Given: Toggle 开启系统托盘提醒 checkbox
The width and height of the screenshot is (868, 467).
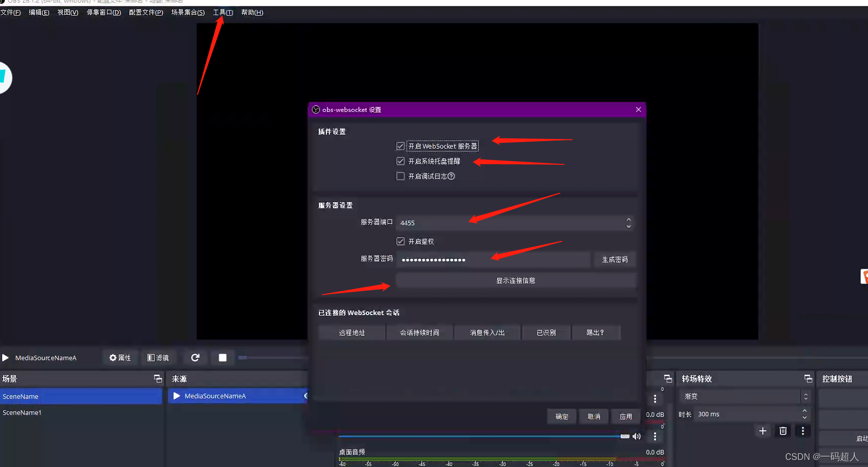Looking at the screenshot, I should click(x=400, y=161).
